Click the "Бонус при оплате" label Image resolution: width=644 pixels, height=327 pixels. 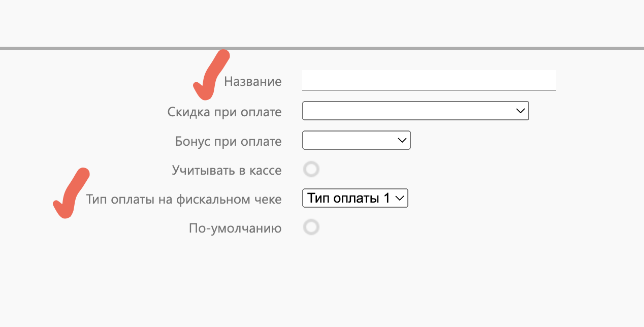(228, 141)
